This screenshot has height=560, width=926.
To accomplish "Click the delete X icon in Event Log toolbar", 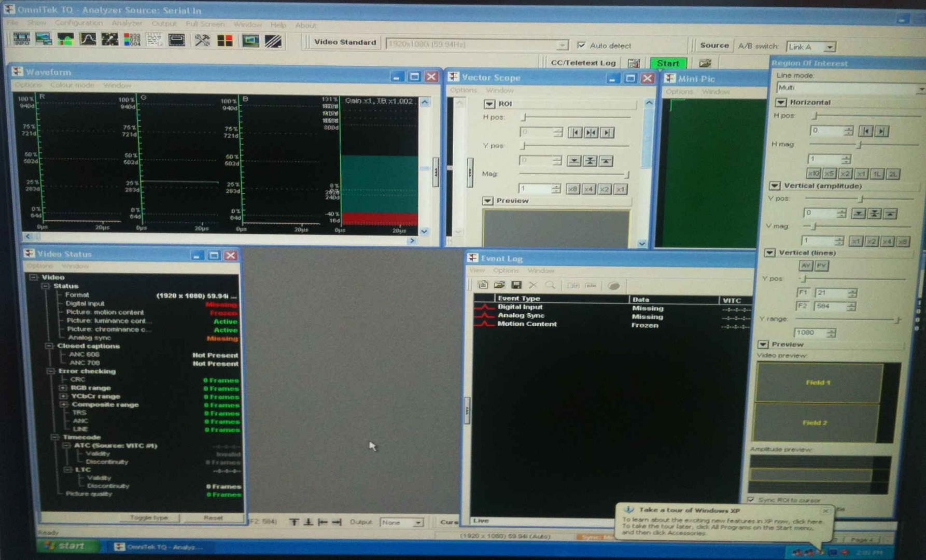I will pos(533,285).
